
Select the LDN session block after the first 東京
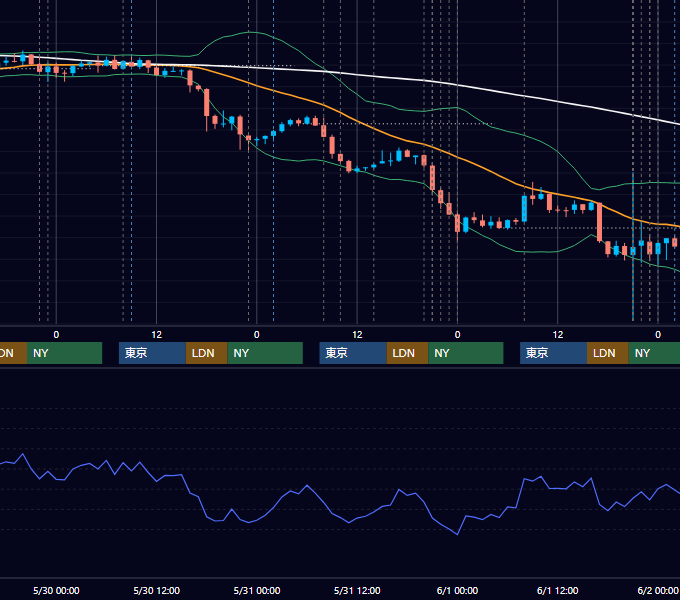(206, 353)
